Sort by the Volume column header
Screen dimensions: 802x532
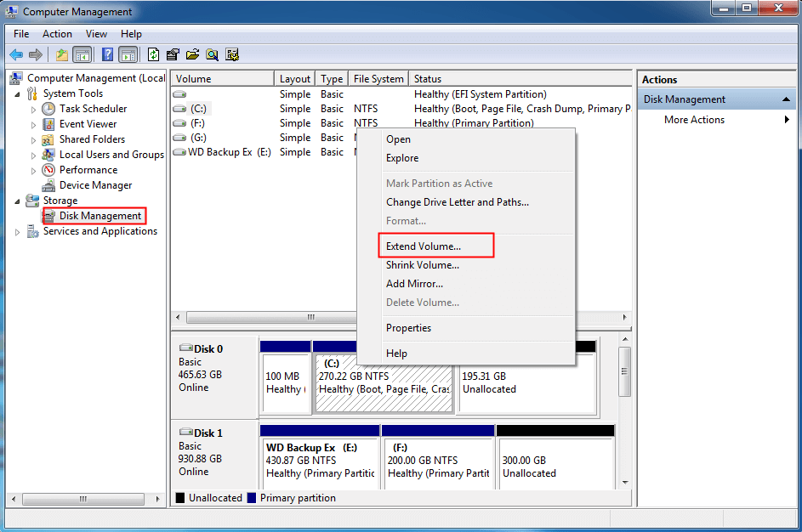coord(223,79)
